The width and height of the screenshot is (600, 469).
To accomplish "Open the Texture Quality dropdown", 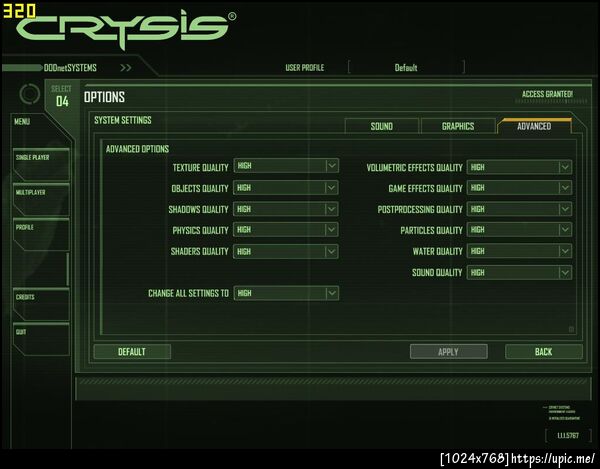I will (286, 166).
